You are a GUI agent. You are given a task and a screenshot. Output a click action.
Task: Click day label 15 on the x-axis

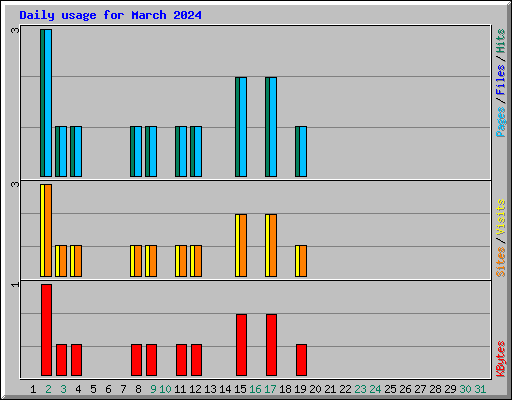point(240,389)
